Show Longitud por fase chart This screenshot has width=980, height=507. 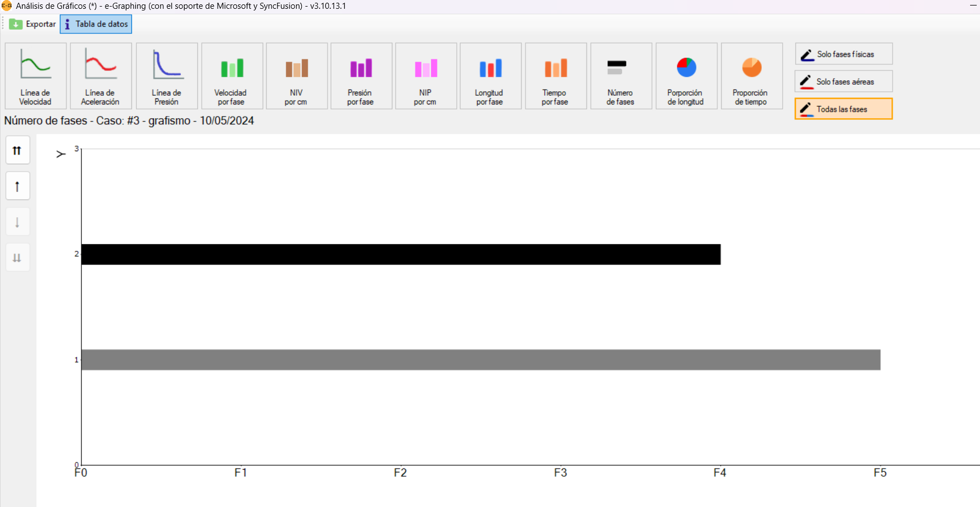[490, 76]
